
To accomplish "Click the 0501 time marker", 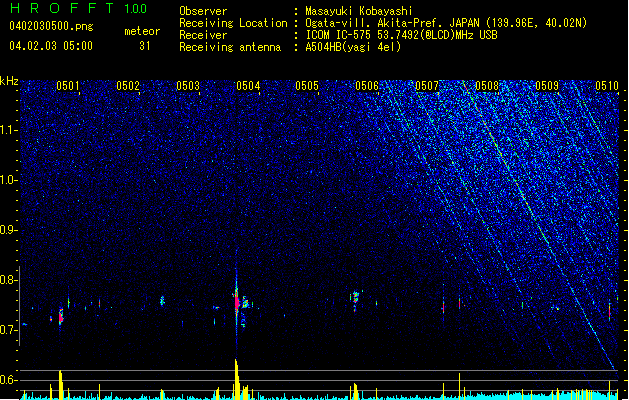I will [68, 85].
